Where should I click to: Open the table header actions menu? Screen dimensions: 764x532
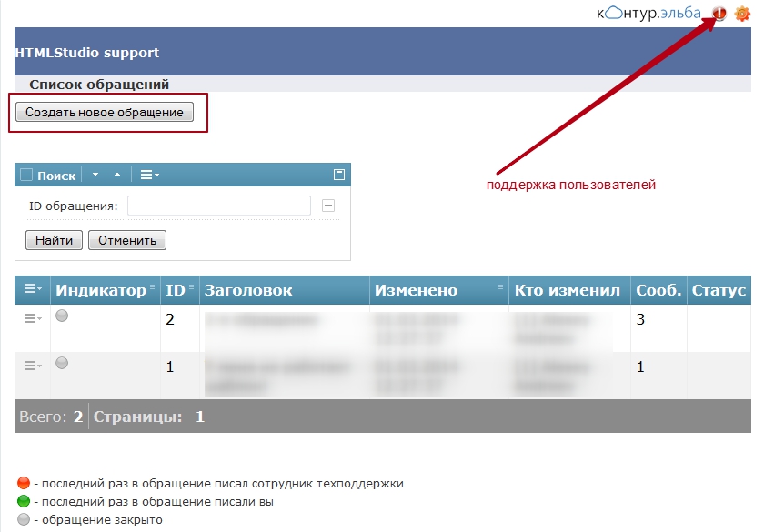pyautogui.click(x=33, y=289)
